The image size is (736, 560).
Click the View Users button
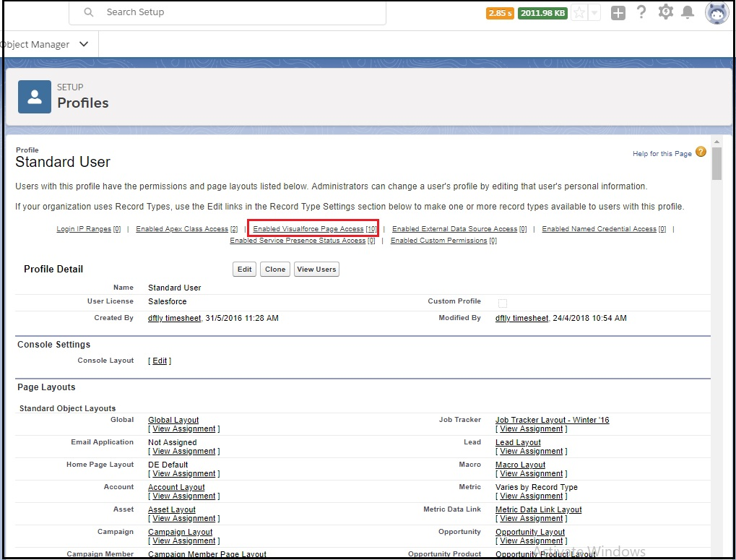point(316,270)
